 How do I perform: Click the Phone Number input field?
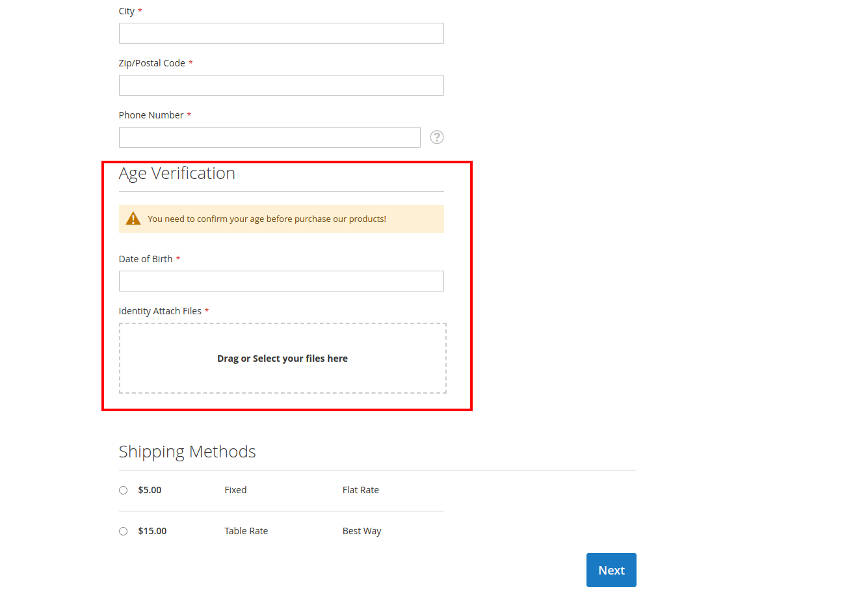[269, 137]
